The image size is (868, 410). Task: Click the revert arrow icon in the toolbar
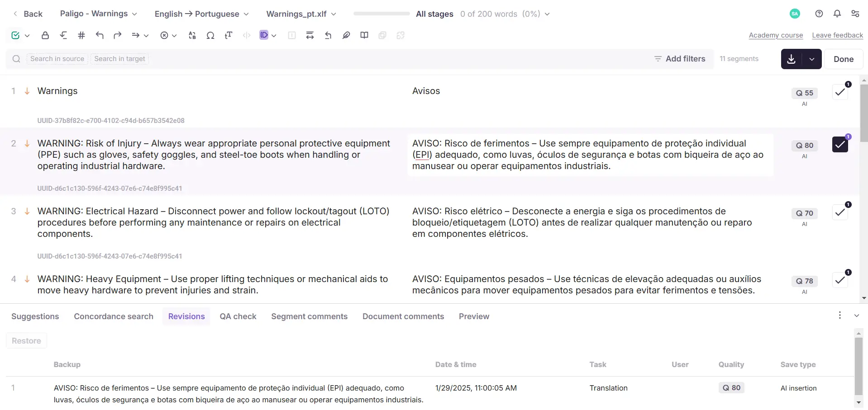[328, 35]
